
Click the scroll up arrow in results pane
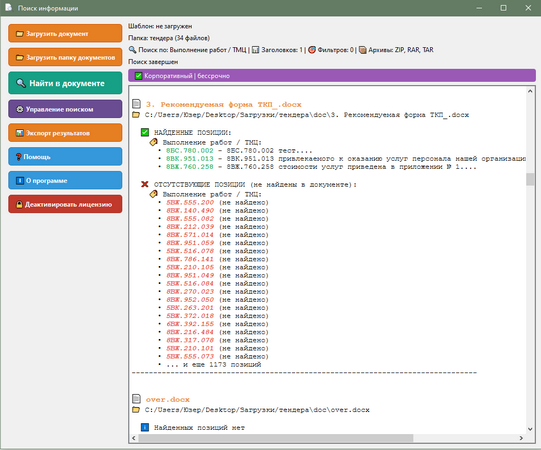point(530,91)
